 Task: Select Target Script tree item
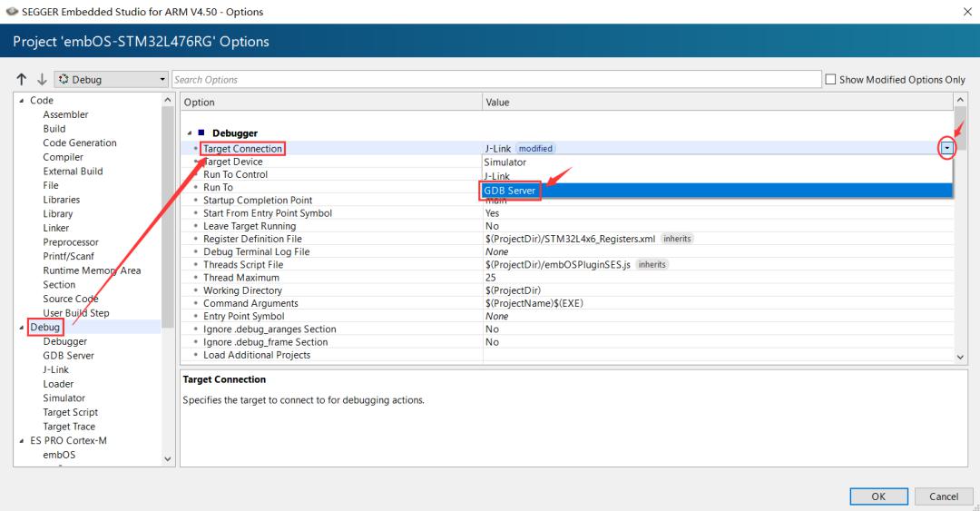70,412
